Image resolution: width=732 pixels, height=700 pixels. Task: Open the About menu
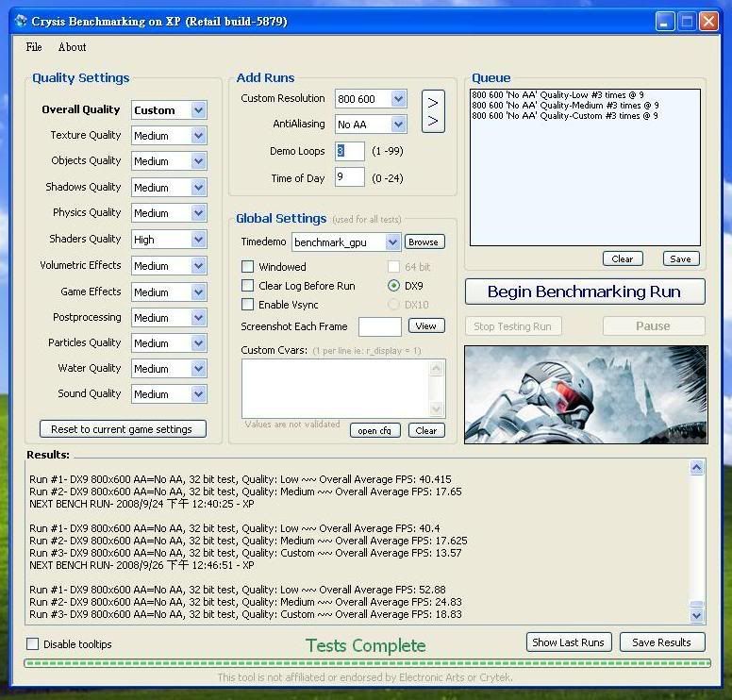pyautogui.click(x=72, y=46)
